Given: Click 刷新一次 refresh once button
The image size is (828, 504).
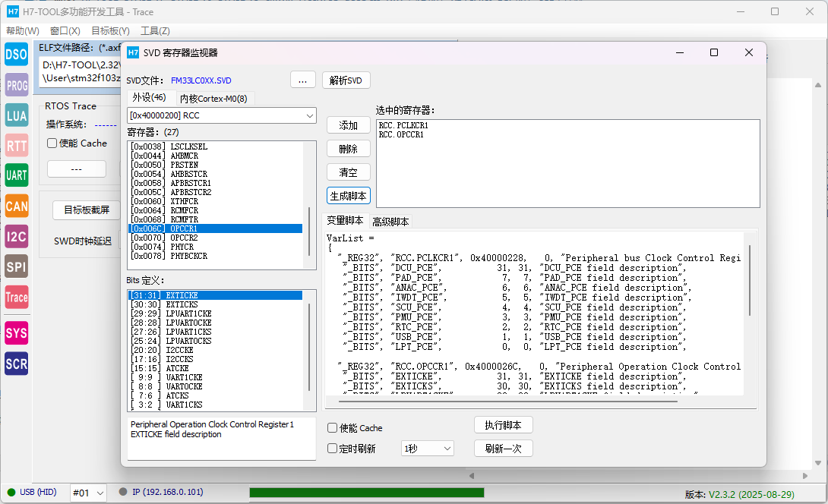Looking at the screenshot, I should [x=503, y=449].
